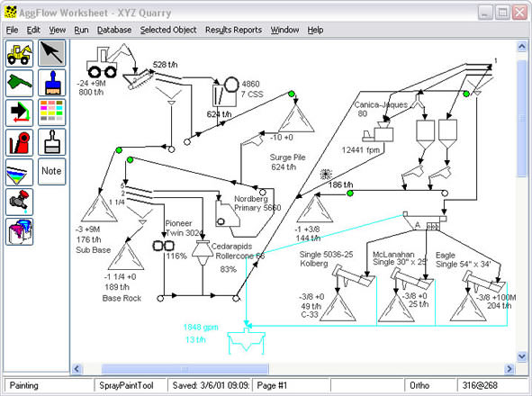Choose the white paintbrush tool
The height and width of the screenshot is (396, 532).
coord(51,142)
